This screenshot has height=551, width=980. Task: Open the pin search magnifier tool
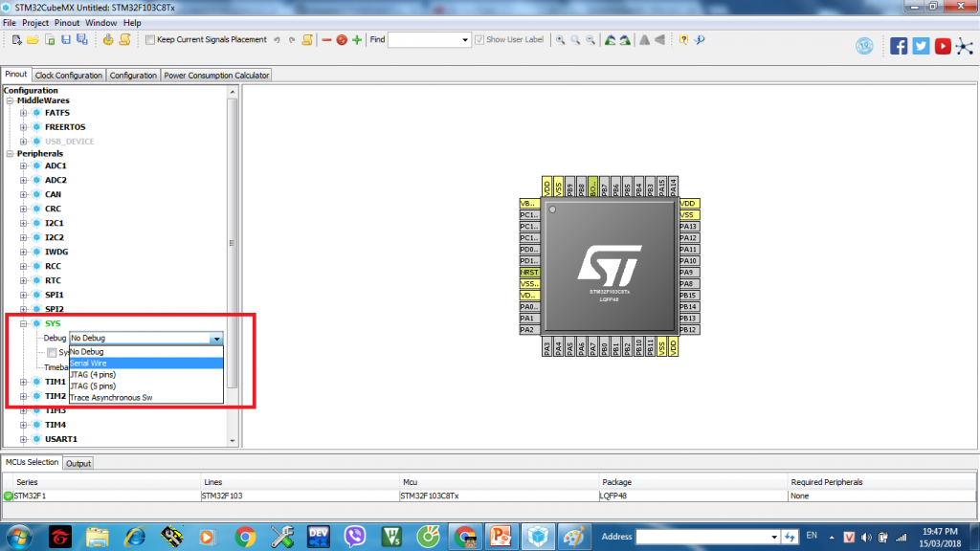574,39
